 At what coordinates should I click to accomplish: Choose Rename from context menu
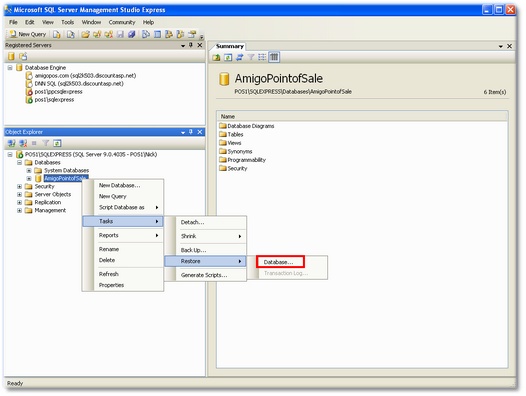coord(123,249)
